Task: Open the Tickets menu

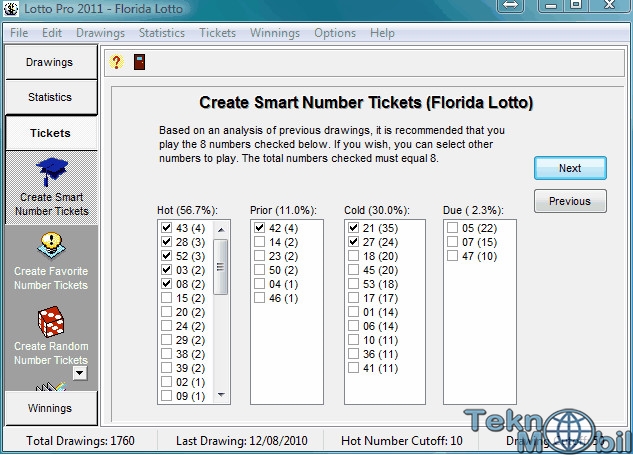Action: point(217,33)
